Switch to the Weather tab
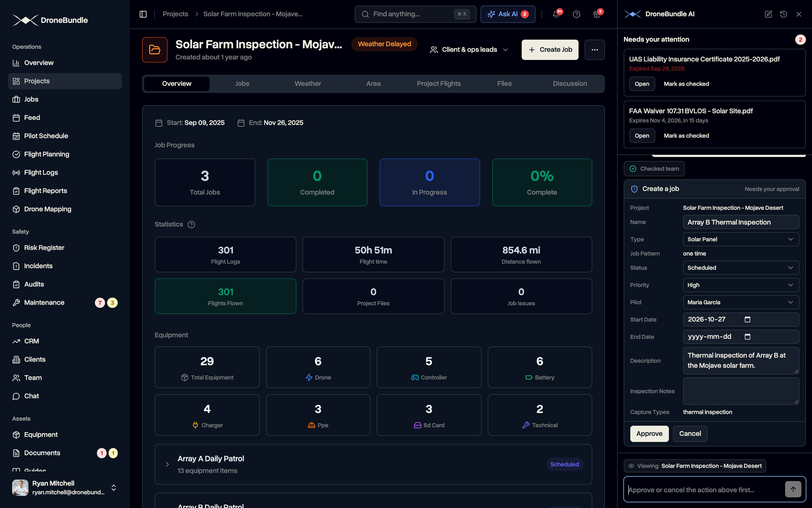 click(308, 84)
